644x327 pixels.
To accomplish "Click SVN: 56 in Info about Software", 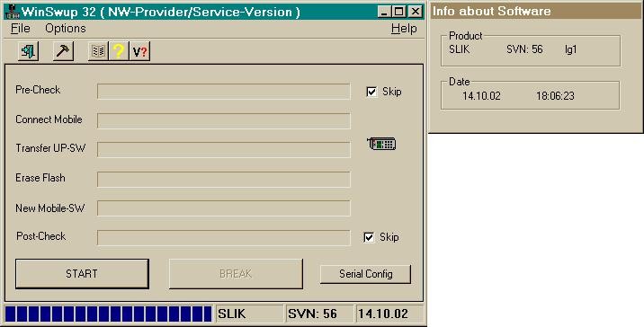I will 524,49.
